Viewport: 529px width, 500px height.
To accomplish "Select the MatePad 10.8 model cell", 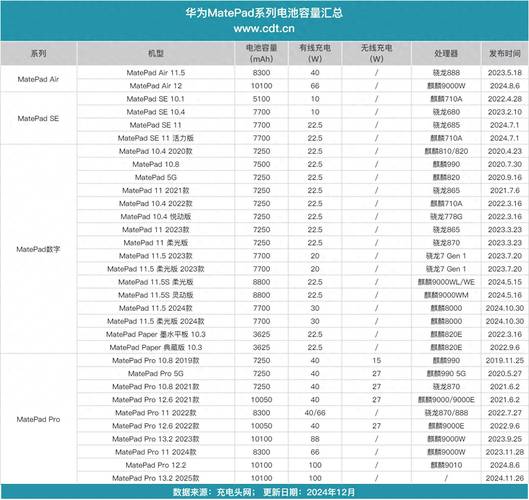I will coord(156,164).
